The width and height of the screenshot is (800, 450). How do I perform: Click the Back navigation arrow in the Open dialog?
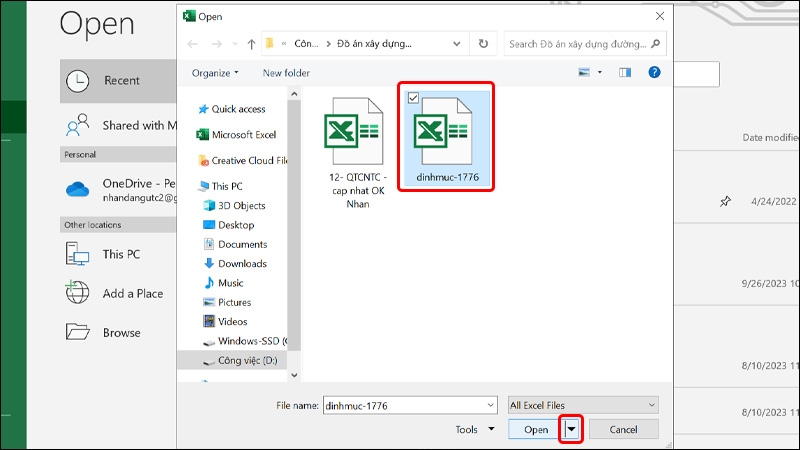point(192,44)
